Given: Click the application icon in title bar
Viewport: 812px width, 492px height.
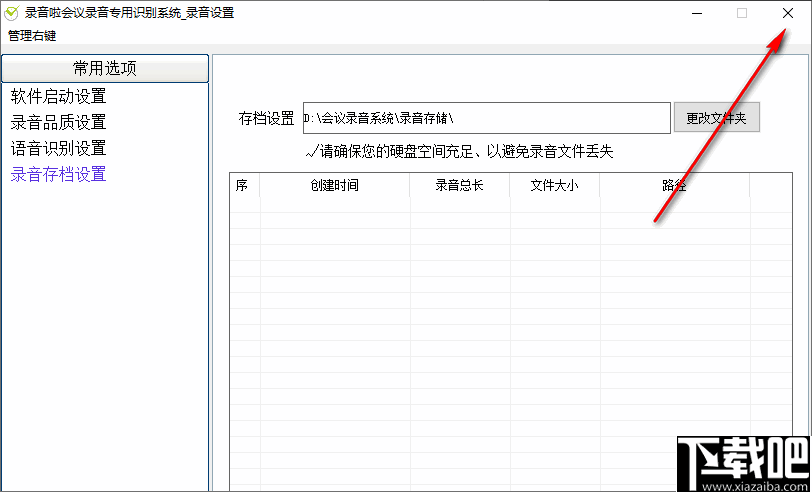Looking at the screenshot, I should (11, 13).
